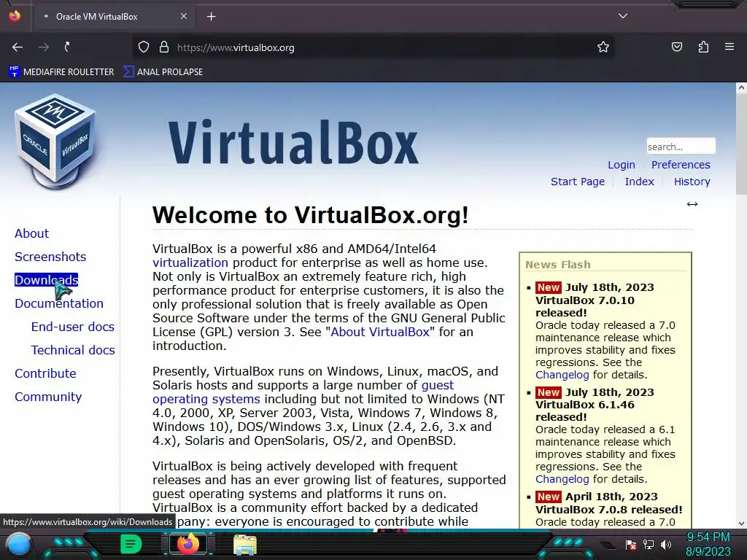747x560 pixels.
Task: Close the Oracle VM VirtualBox tab
Action: tap(183, 16)
